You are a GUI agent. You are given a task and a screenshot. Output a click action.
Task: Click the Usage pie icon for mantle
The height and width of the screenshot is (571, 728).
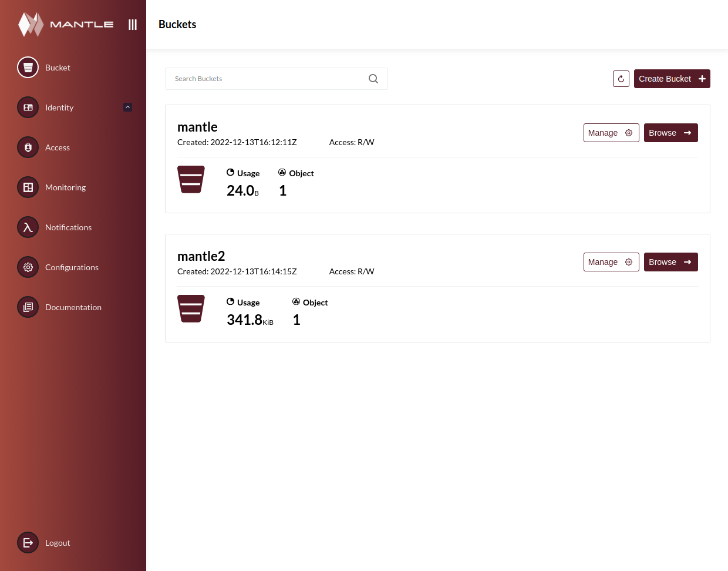tap(231, 173)
